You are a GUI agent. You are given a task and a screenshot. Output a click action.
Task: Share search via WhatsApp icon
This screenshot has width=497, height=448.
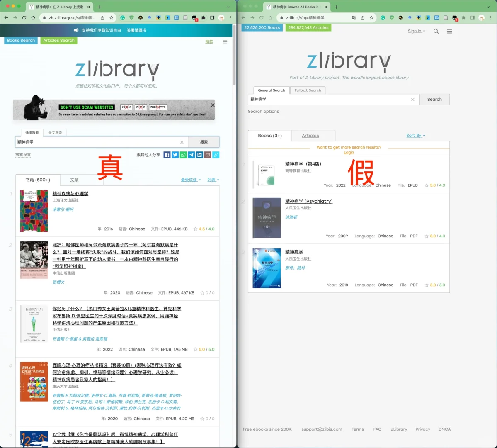click(183, 155)
